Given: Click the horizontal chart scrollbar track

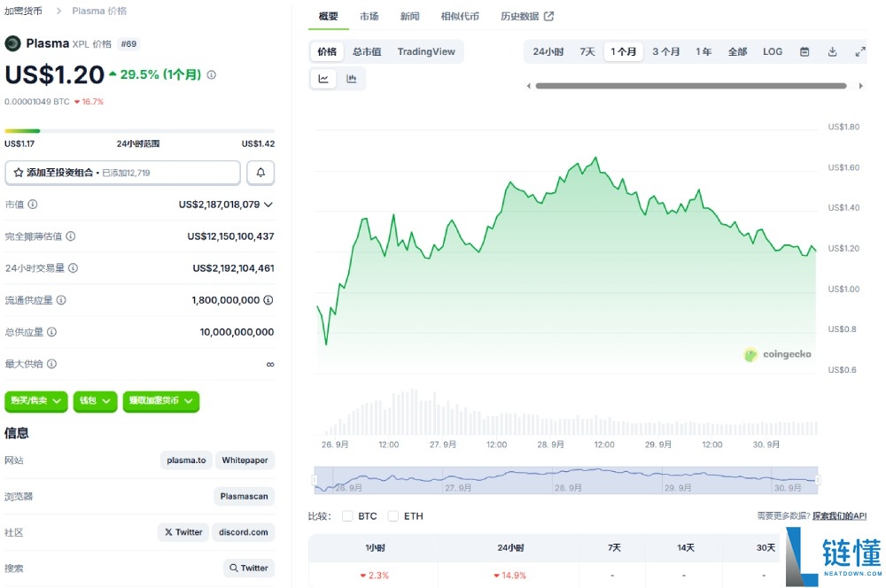Looking at the screenshot, I should (x=691, y=86).
